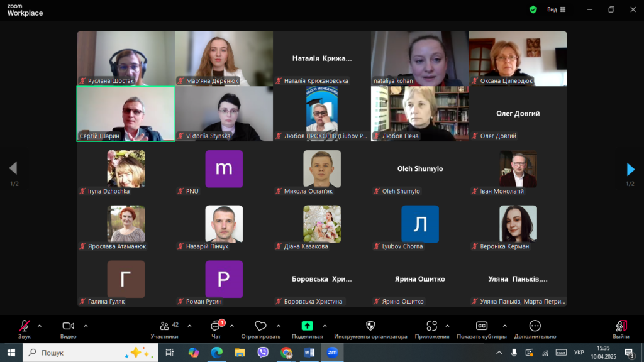This screenshot has height=362, width=644.
Task: Go to next gallery page with right arrow
Action: point(630,169)
